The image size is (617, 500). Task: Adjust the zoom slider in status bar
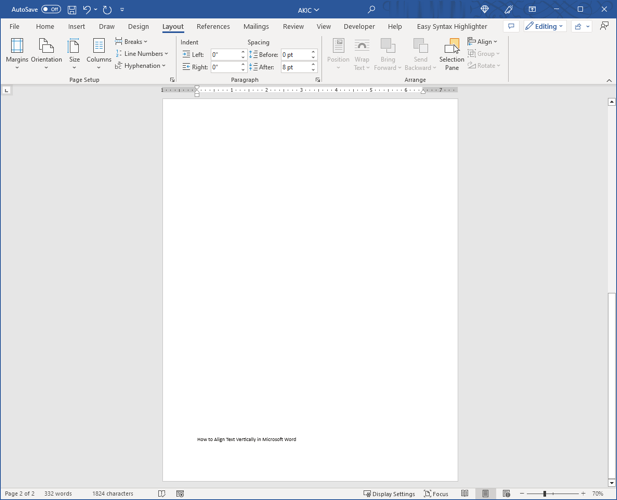545,494
